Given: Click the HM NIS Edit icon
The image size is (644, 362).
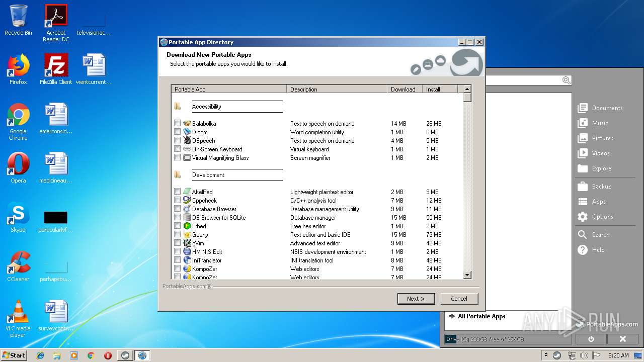Looking at the screenshot, I should pos(187,251).
